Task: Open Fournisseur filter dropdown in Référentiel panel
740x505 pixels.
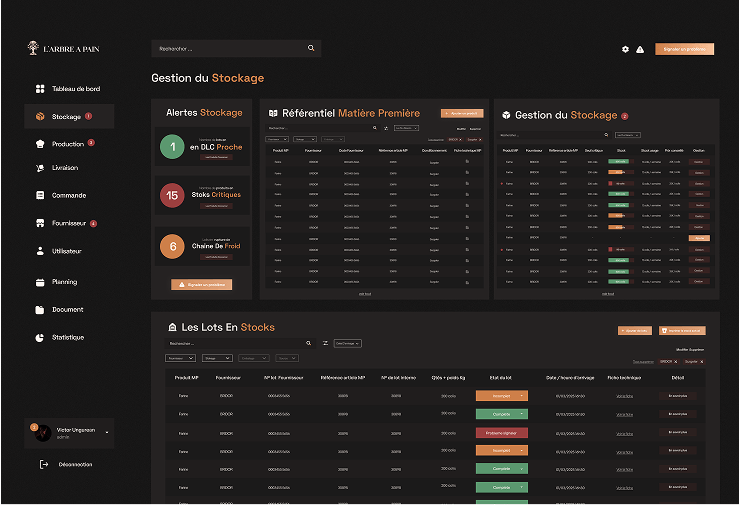Action: [277, 139]
